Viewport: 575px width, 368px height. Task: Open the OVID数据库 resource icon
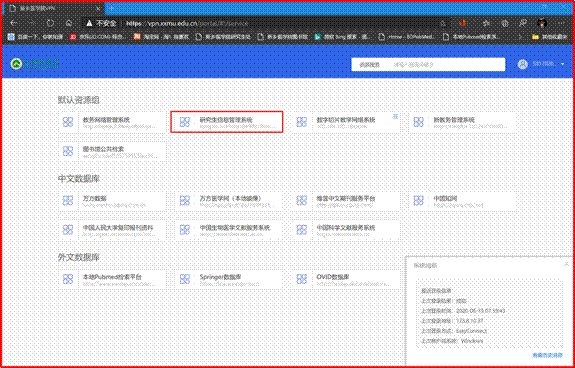301,279
